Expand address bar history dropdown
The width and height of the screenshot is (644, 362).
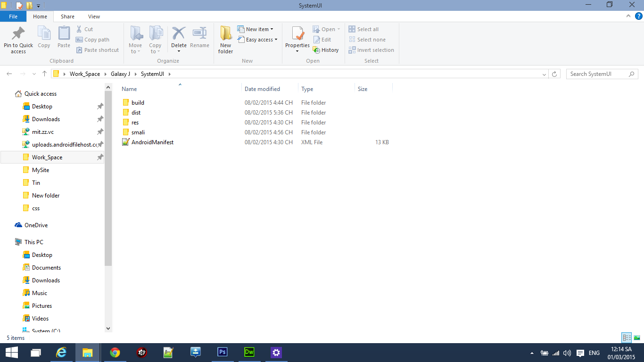[545, 74]
